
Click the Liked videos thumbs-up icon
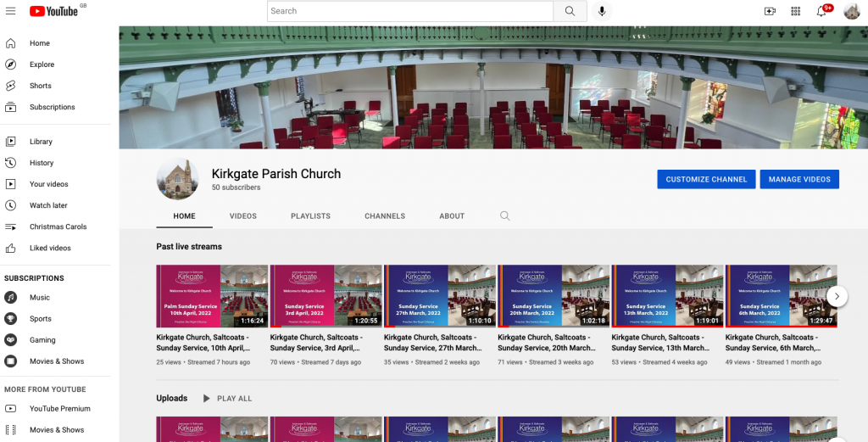point(10,248)
